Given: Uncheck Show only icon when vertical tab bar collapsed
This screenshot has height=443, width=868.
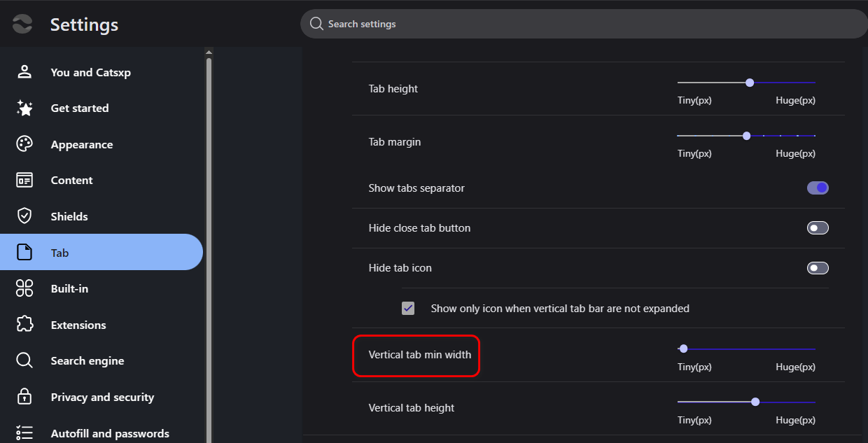Looking at the screenshot, I should click(408, 308).
